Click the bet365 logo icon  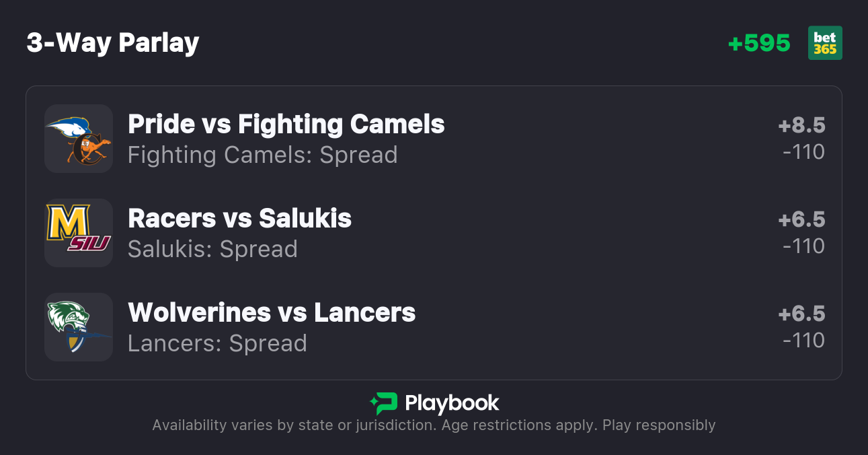[x=825, y=43]
